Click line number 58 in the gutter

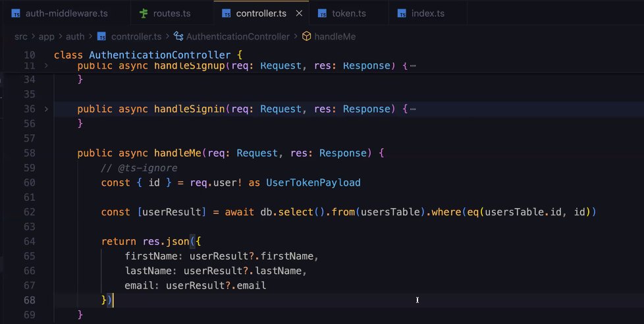pyautogui.click(x=30, y=153)
